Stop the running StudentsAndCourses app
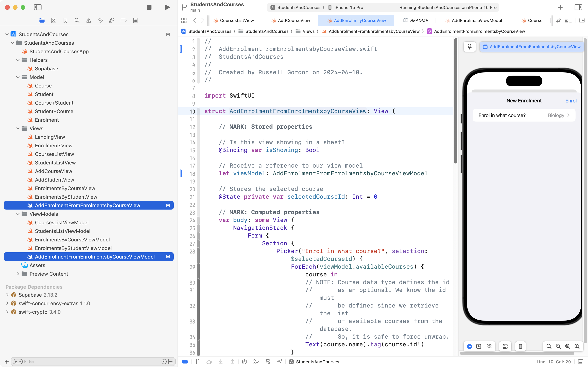The image size is (588, 367). click(149, 7)
